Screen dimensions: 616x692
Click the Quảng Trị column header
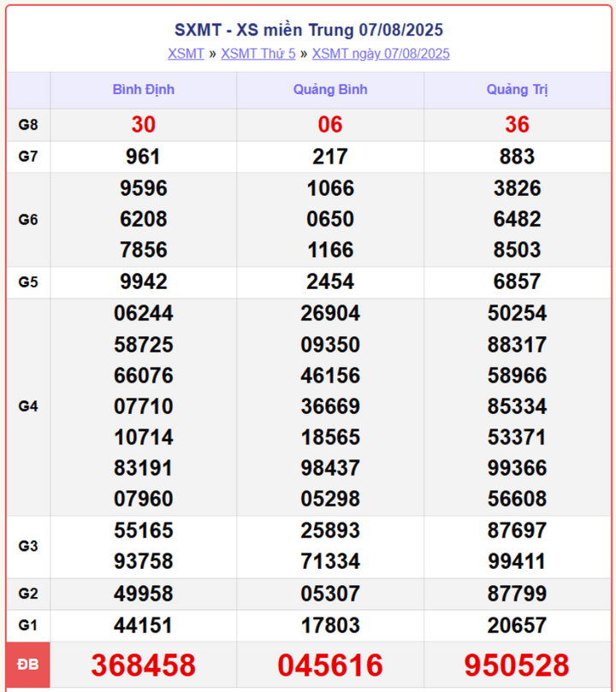pos(517,90)
